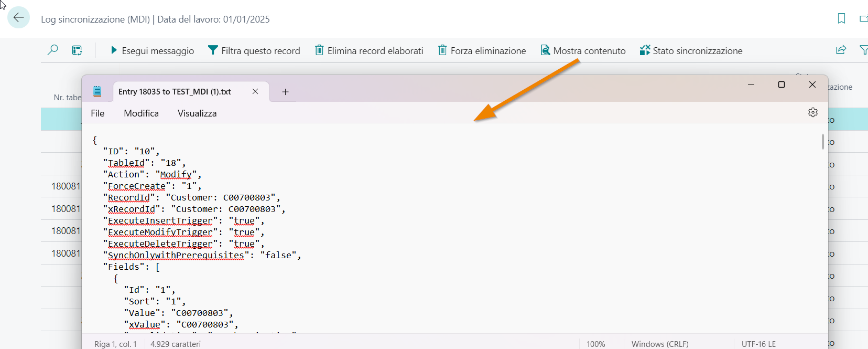The height and width of the screenshot is (349, 868).
Task: Click the search magnifier icon
Action: click(53, 50)
